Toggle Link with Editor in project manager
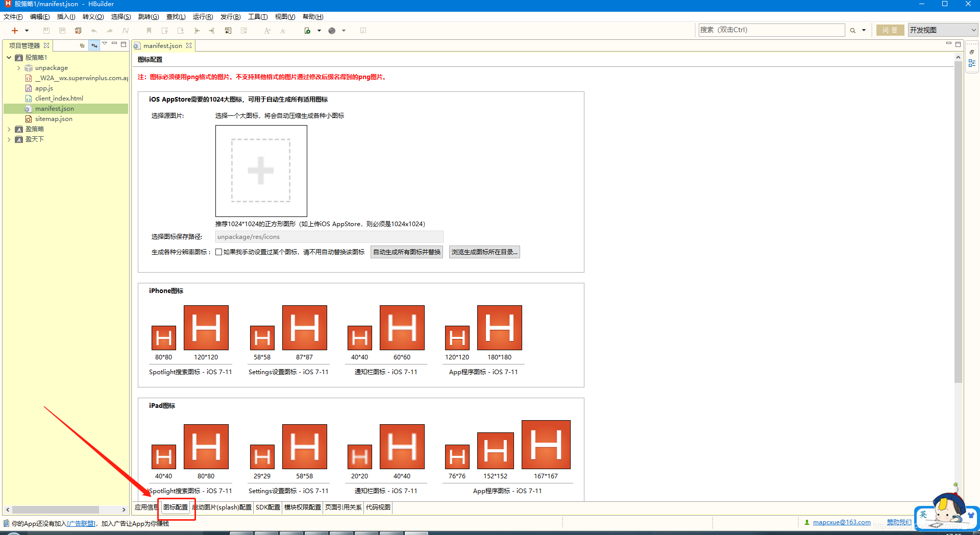The height and width of the screenshot is (535, 980). click(x=94, y=45)
